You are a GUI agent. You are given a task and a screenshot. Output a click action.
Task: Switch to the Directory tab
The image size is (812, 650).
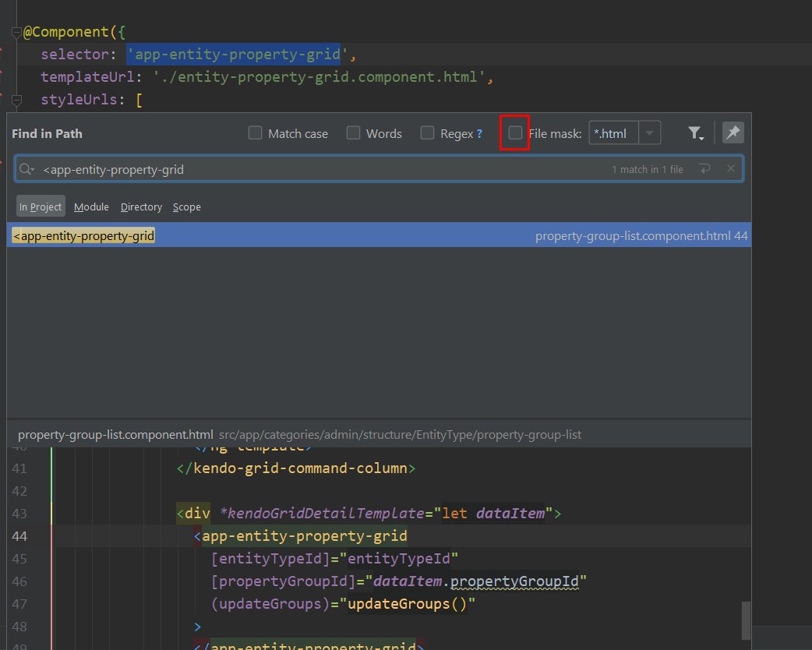[x=141, y=207]
